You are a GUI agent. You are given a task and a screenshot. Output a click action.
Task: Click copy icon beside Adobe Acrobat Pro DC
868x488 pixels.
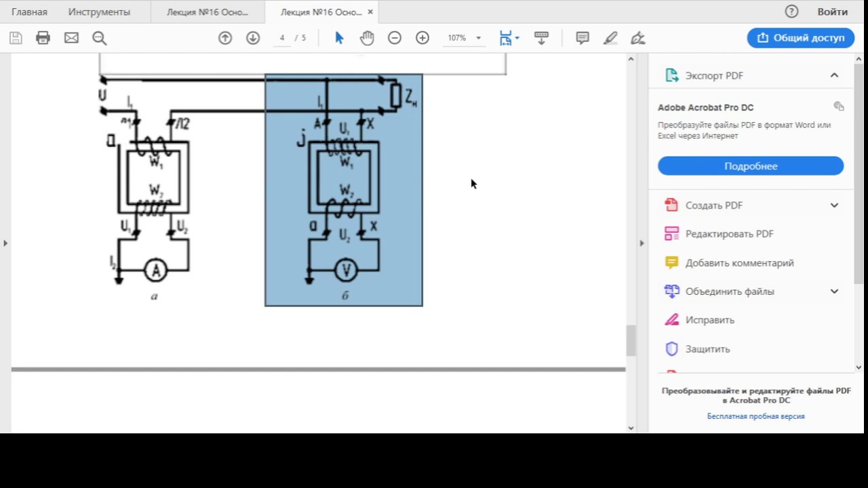pyautogui.click(x=839, y=106)
